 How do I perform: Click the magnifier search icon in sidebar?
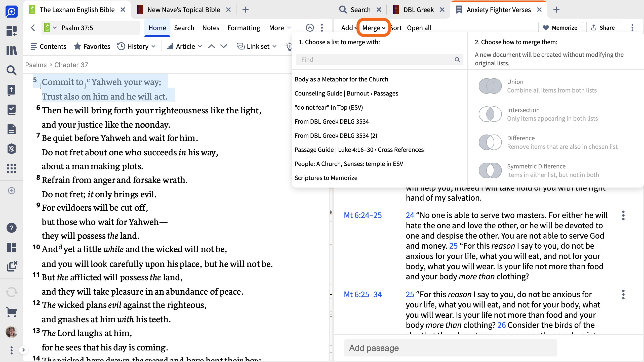(12, 70)
